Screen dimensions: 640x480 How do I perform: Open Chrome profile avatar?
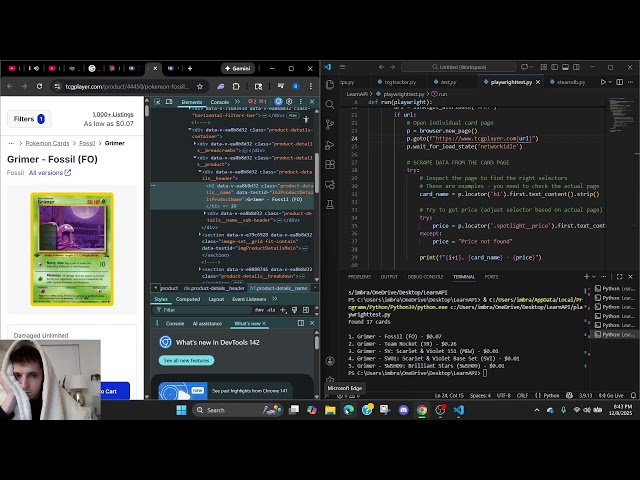click(x=296, y=87)
